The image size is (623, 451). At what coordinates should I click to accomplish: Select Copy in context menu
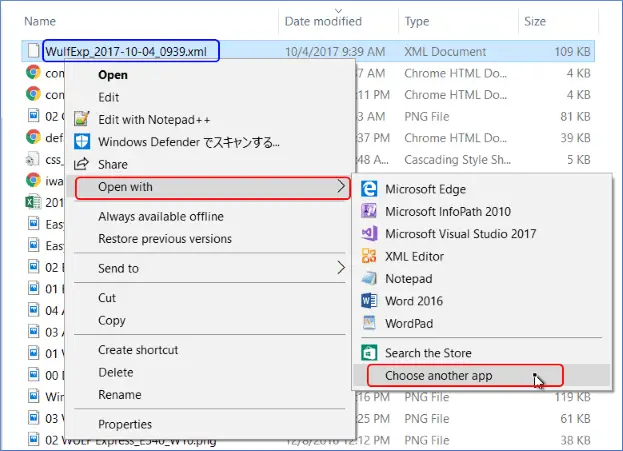(112, 320)
